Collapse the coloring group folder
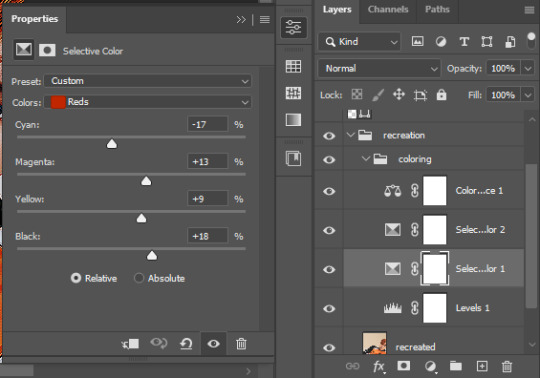The width and height of the screenshot is (540, 378). (x=366, y=159)
